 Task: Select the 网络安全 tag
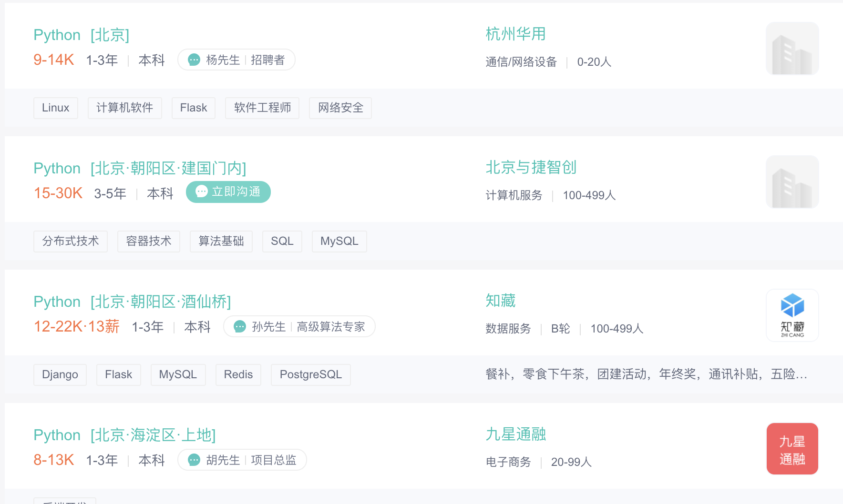click(x=340, y=108)
